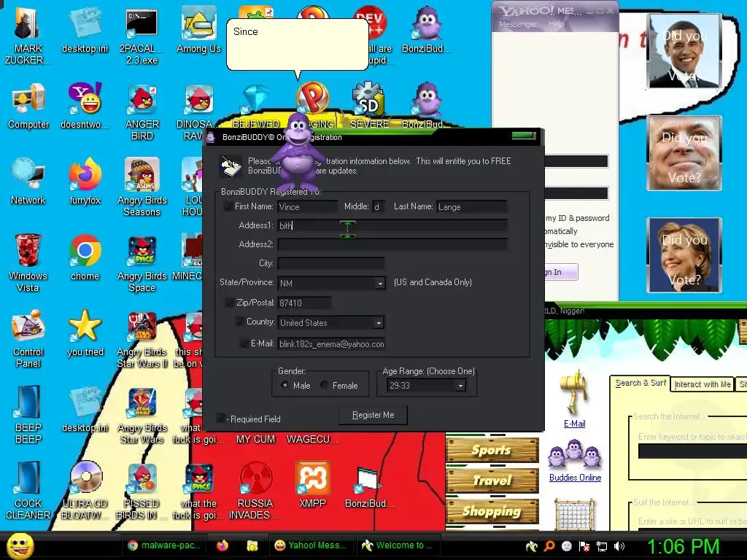This screenshot has height=560, width=747.
Task: Open Angry Birds Space desktop icon
Action: pos(142,263)
